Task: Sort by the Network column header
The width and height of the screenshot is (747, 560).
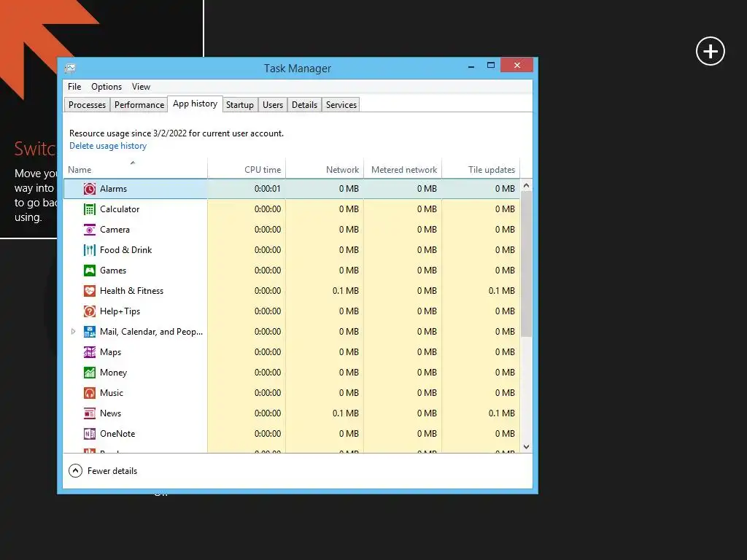Action: pyautogui.click(x=325, y=169)
